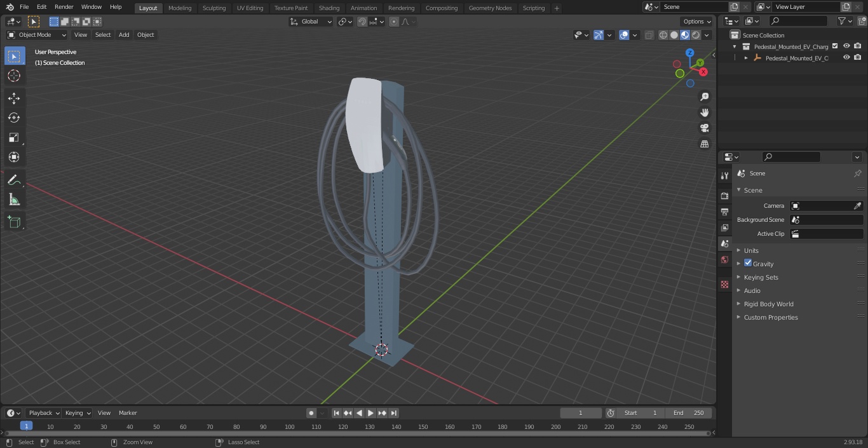
Task: Open the viewport shading options dropdown arrow
Action: point(707,35)
